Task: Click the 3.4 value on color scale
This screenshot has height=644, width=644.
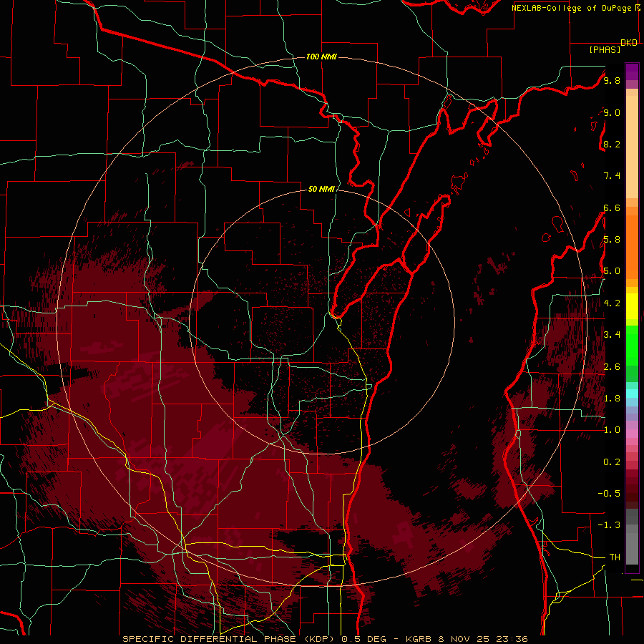Action: (x=612, y=334)
